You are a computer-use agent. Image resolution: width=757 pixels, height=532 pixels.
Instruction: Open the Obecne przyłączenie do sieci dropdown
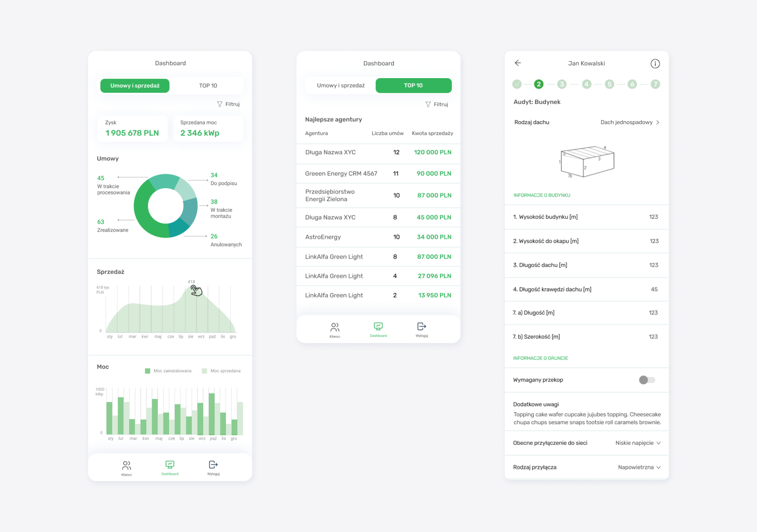pos(638,443)
